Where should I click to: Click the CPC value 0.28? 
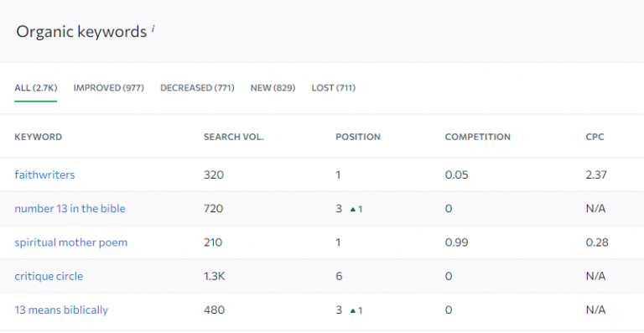coord(597,242)
